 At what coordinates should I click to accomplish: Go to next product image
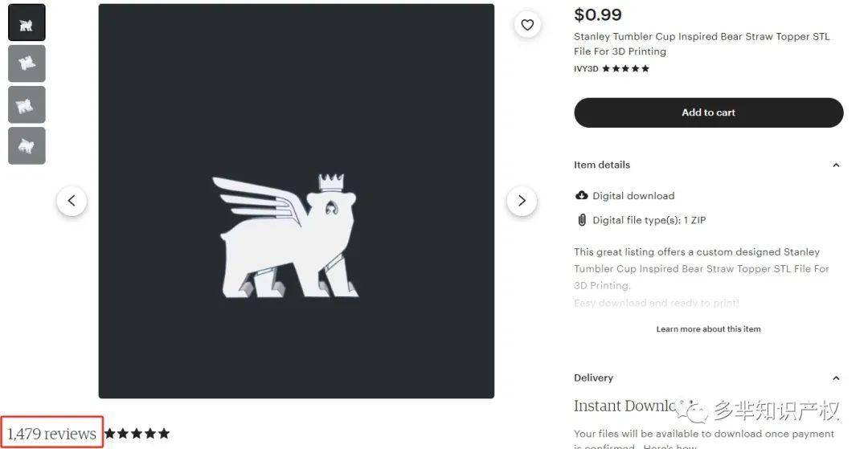[522, 201]
